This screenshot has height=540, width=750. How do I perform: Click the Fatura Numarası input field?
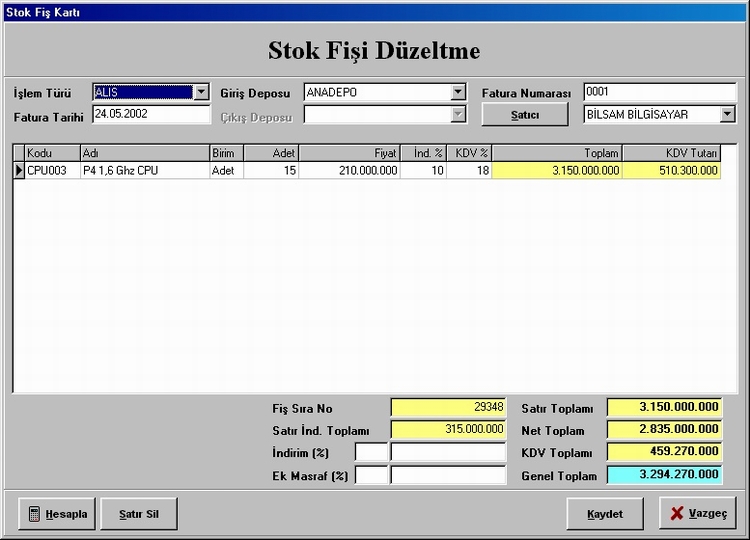click(659, 92)
